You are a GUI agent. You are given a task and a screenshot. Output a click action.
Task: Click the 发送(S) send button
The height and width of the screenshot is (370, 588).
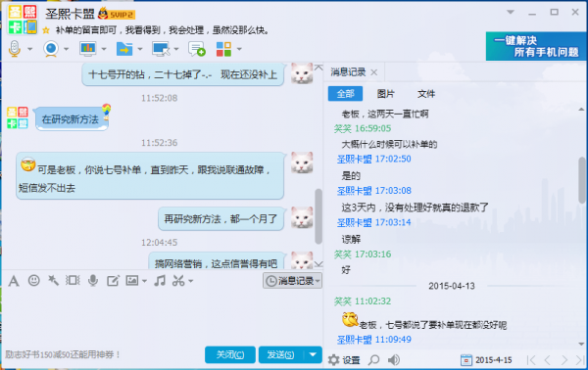281,354
